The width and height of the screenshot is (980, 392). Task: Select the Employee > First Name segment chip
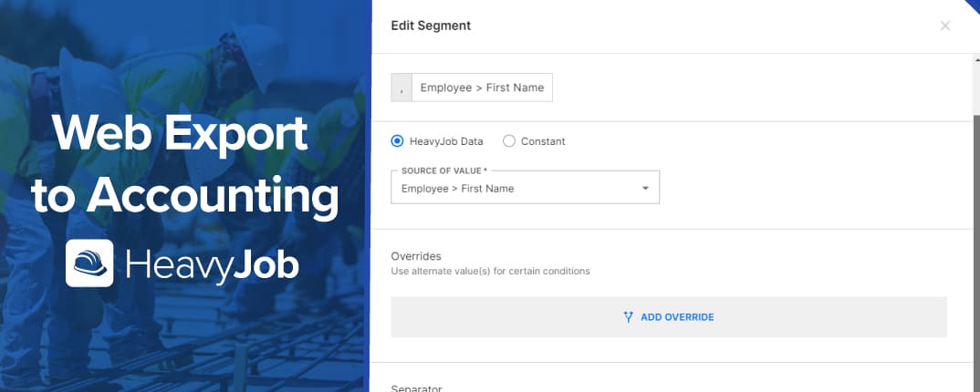pyautogui.click(x=482, y=88)
